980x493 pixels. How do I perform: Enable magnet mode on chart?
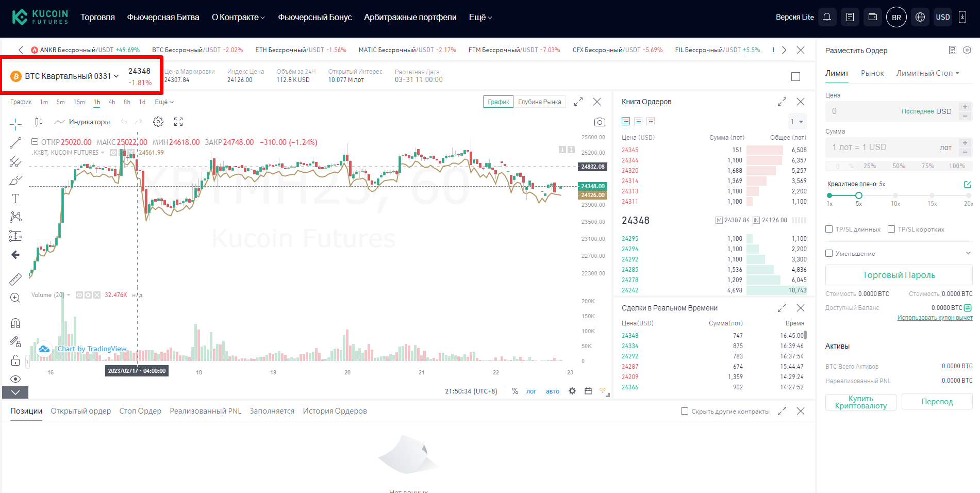click(x=15, y=323)
